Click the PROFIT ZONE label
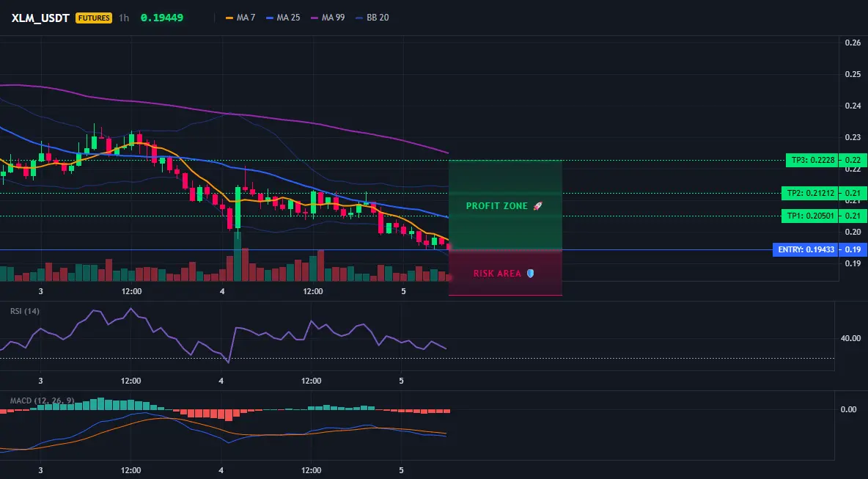The height and width of the screenshot is (479, 868). [x=497, y=206]
